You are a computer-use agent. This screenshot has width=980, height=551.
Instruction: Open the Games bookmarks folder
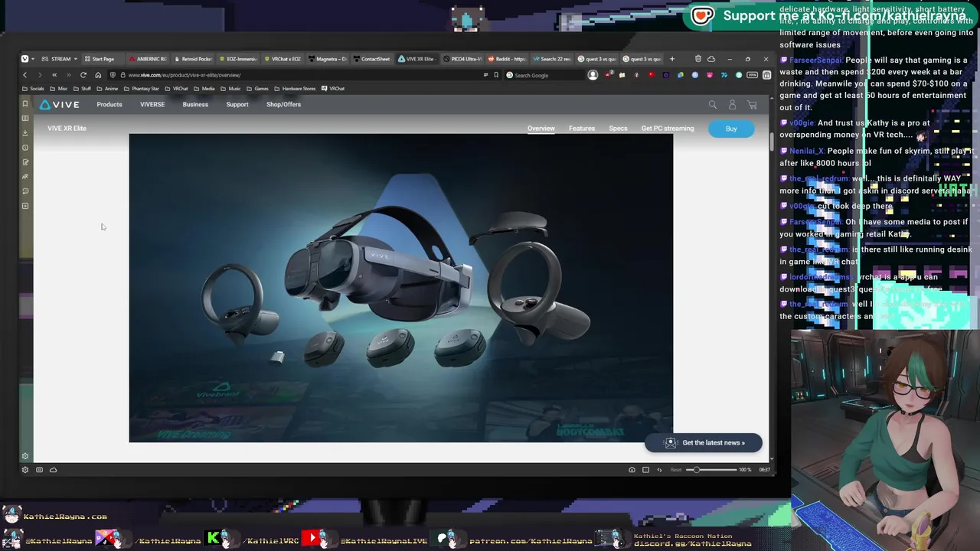click(x=257, y=89)
